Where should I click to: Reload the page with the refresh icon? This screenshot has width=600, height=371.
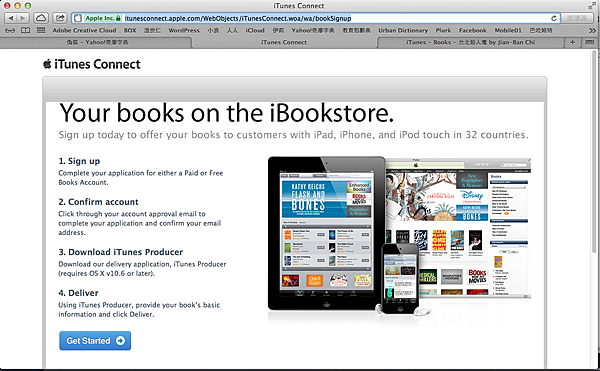[554, 18]
